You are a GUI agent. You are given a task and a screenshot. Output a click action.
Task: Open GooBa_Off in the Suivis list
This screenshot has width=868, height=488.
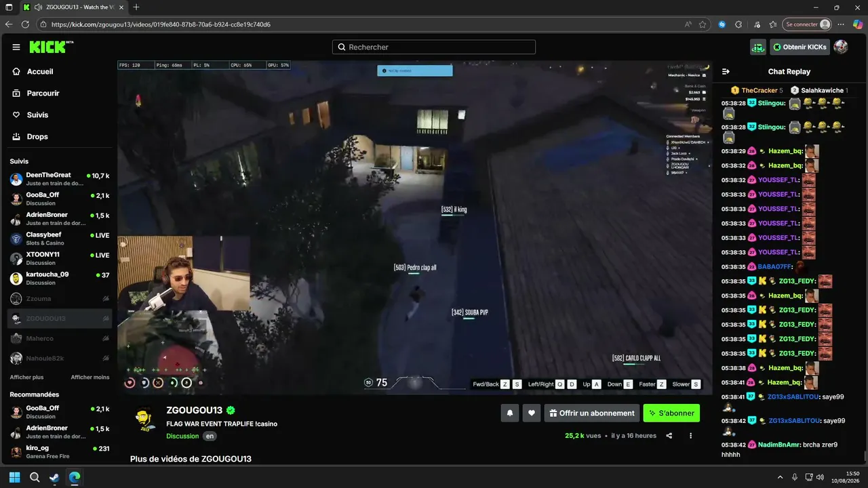coord(60,199)
